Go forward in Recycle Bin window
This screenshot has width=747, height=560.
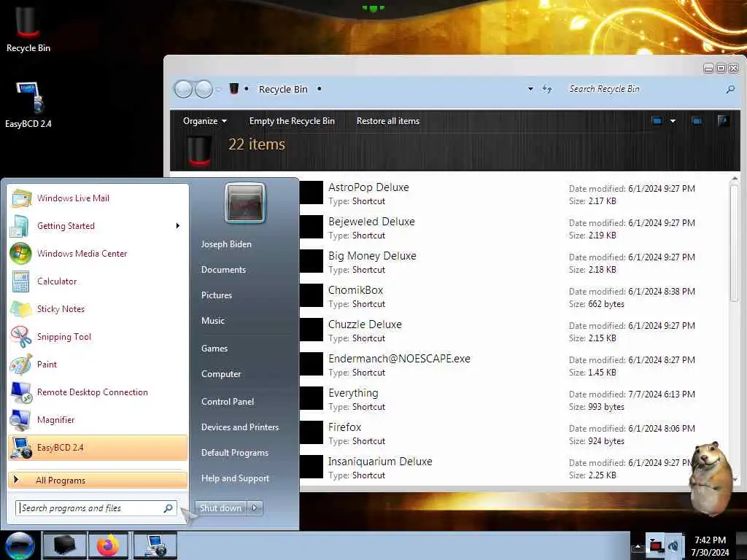coord(204,89)
